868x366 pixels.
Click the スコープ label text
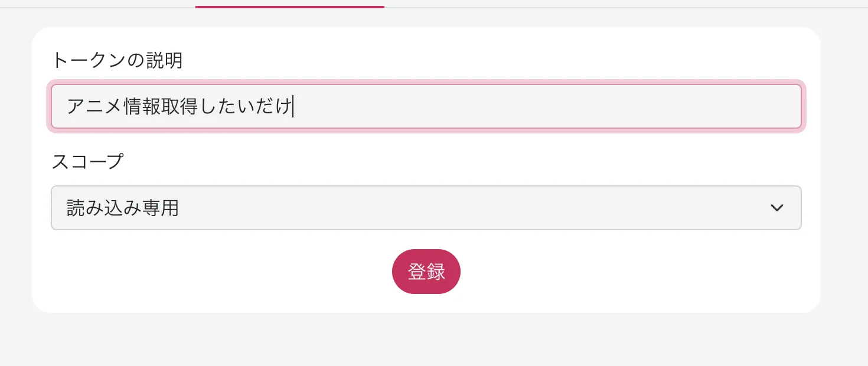(x=87, y=161)
